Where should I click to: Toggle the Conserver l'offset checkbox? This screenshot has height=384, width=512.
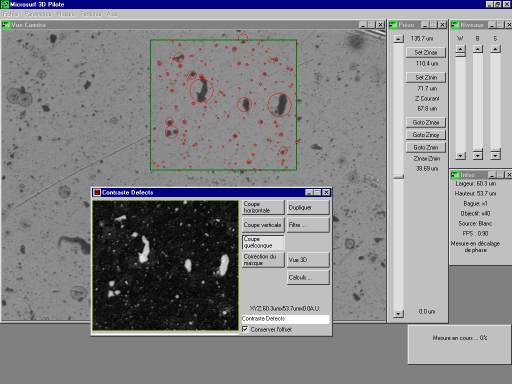point(245,329)
